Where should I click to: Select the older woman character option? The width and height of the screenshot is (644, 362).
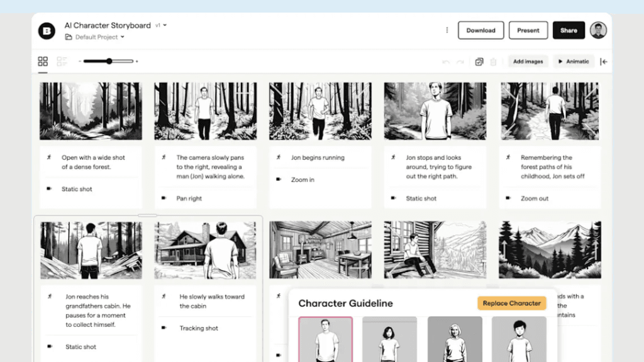[x=455, y=339]
